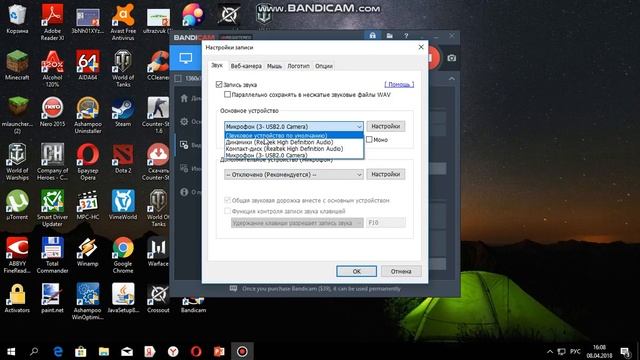Open secondary device Отключено dropdown
Screen dimensions: 640x360
coord(293,175)
